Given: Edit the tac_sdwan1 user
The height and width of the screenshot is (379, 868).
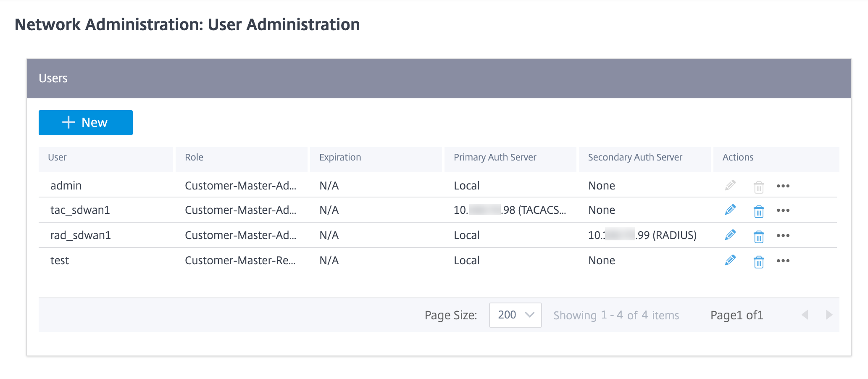Looking at the screenshot, I should 730,210.
